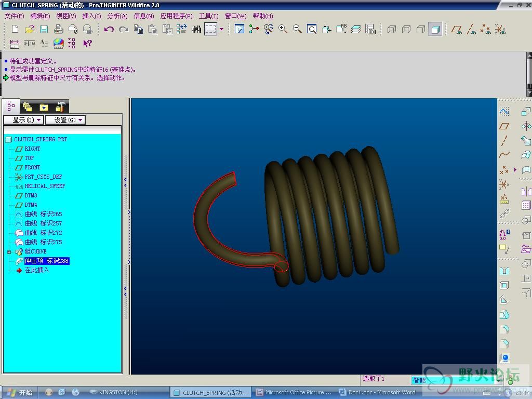Open the 视图(V) menu

point(66,16)
